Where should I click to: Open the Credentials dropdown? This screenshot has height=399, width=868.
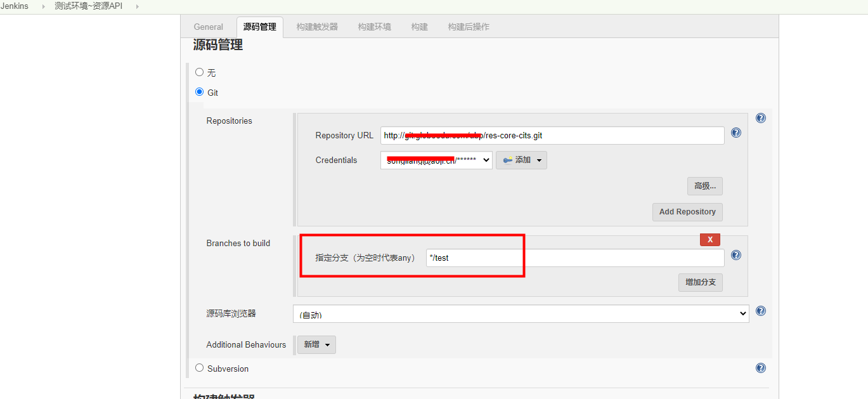coord(436,160)
